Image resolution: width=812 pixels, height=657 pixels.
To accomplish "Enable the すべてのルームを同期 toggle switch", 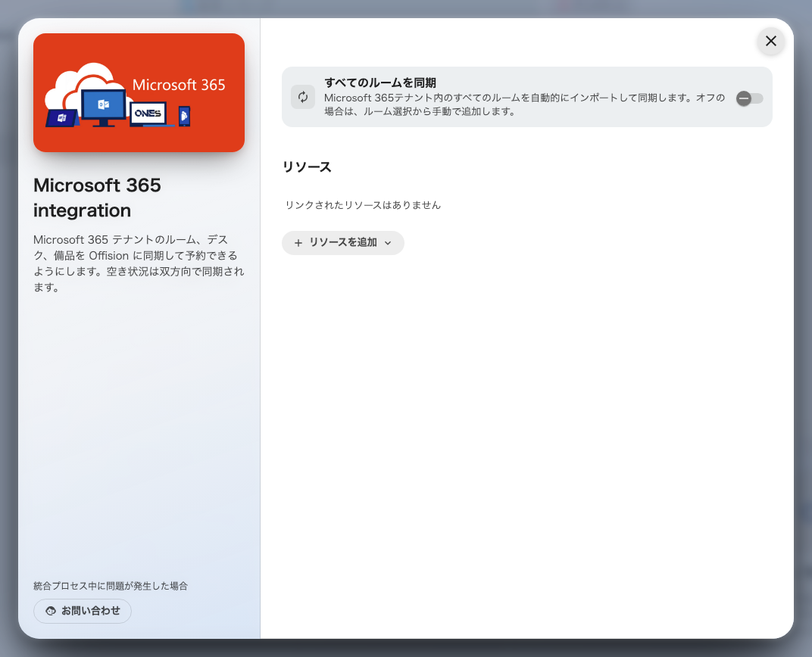I will pyautogui.click(x=749, y=98).
